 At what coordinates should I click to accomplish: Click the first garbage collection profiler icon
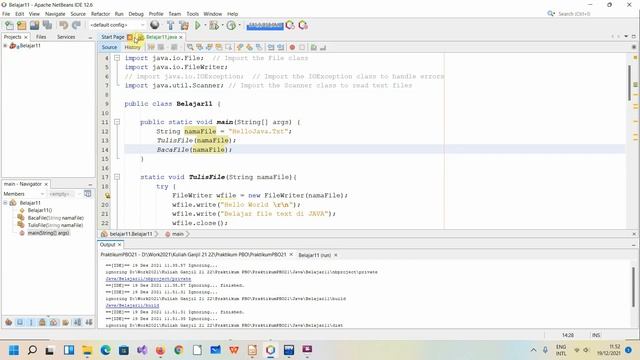290,25
